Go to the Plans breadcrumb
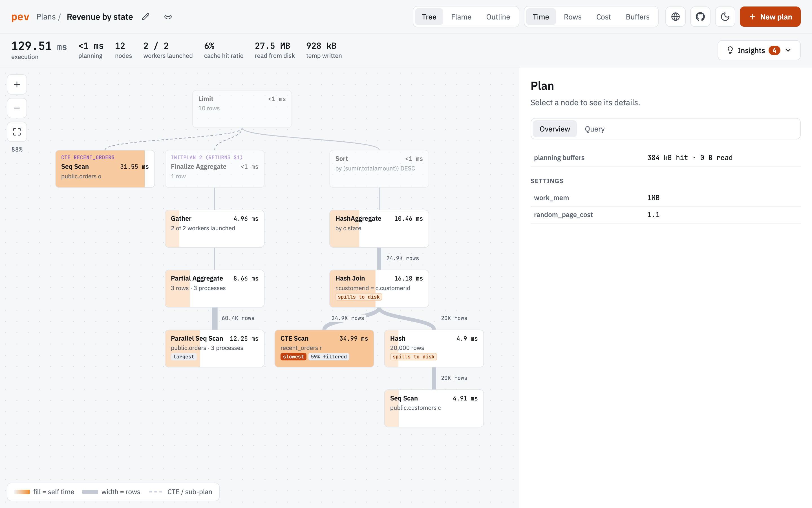812x508 pixels. pos(46,17)
